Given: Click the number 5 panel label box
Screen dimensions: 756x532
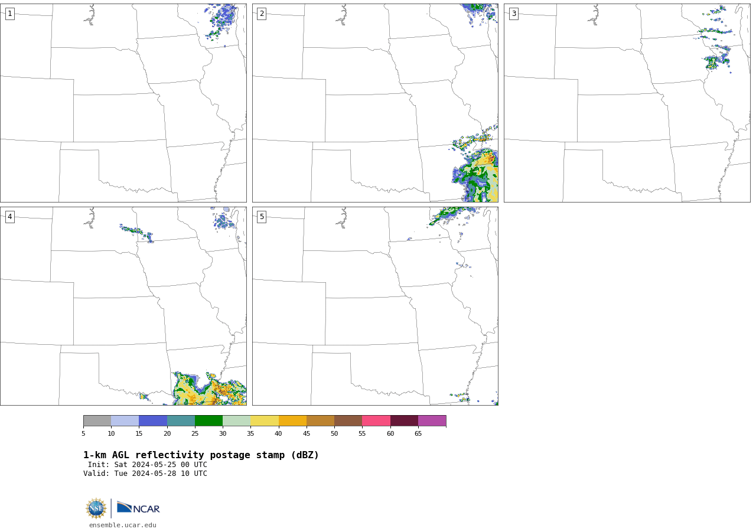Looking at the screenshot, I should 262,217.
